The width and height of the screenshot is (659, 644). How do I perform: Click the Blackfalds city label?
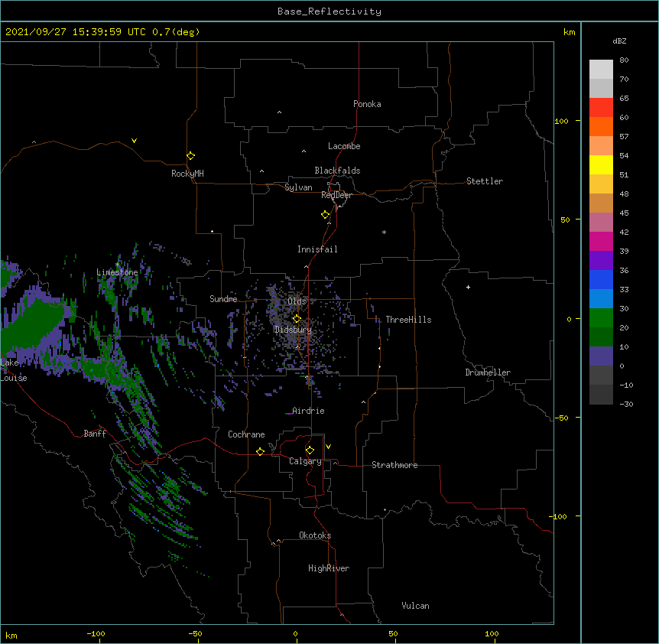[337, 171]
